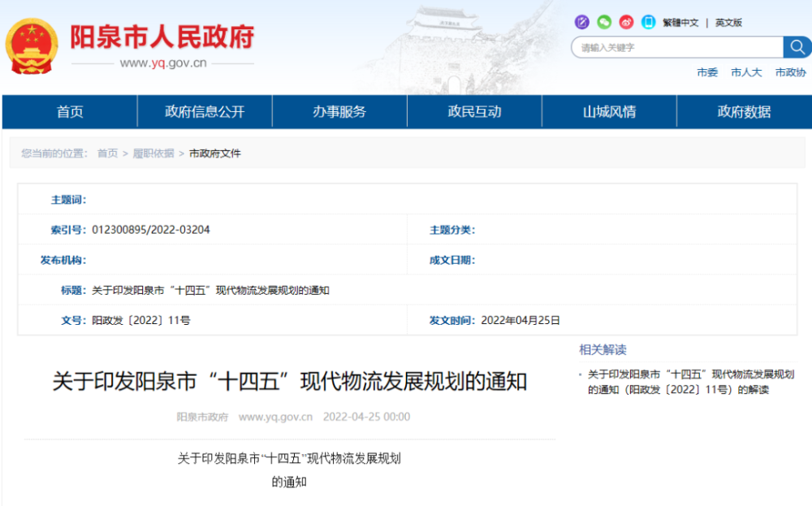The height and width of the screenshot is (506, 812).
Task: Go to 首页 in navigation bar
Action: [70, 111]
